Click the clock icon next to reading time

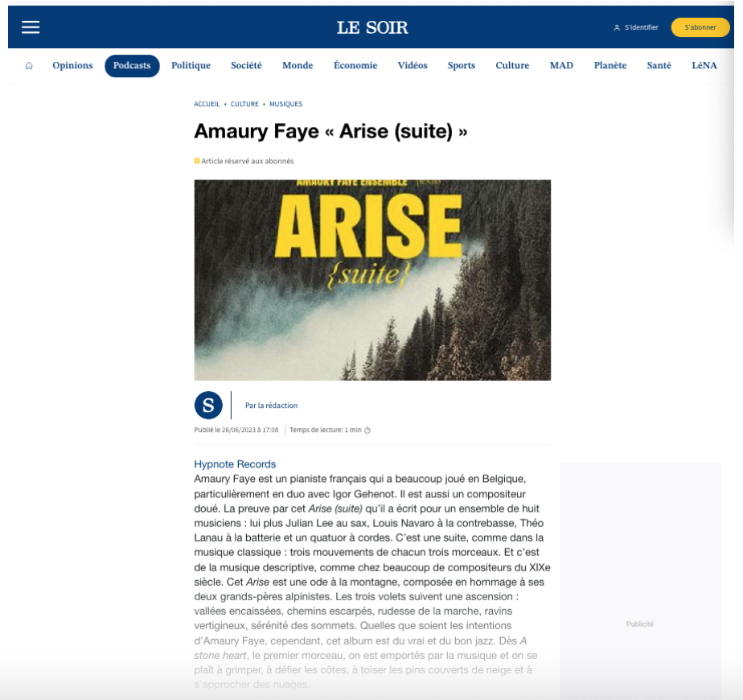point(367,430)
